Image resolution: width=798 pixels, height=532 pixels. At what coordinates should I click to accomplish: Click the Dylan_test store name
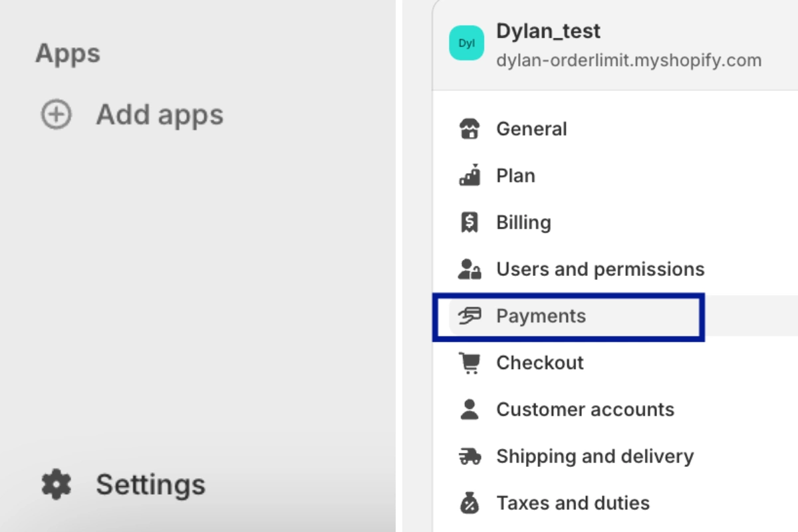(x=548, y=31)
